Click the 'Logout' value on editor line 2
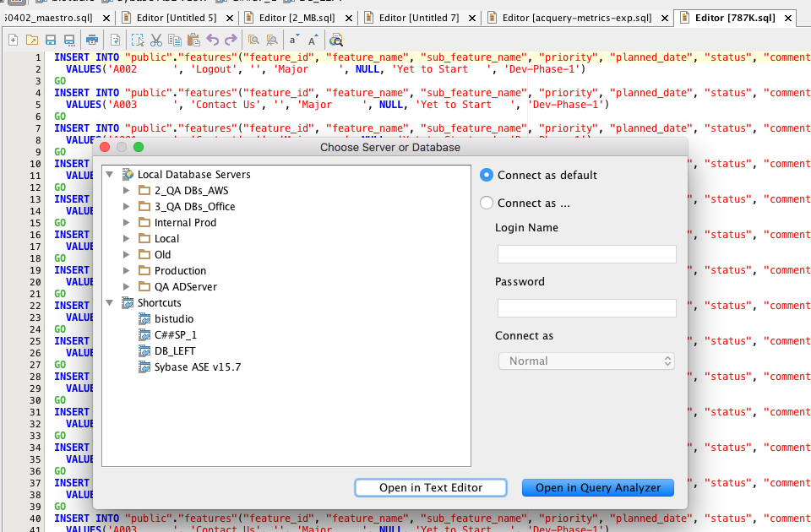 pos(216,69)
